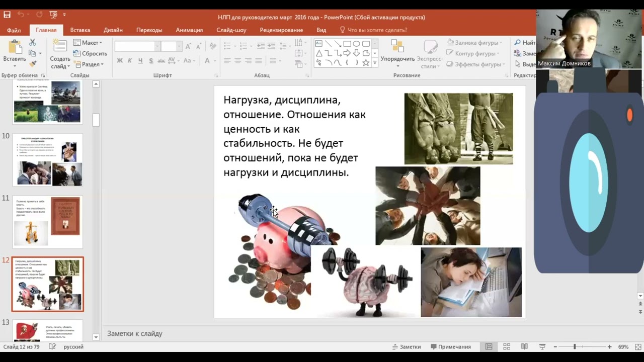Align text to the left
The height and width of the screenshot is (362, 644).
point(227,61)
